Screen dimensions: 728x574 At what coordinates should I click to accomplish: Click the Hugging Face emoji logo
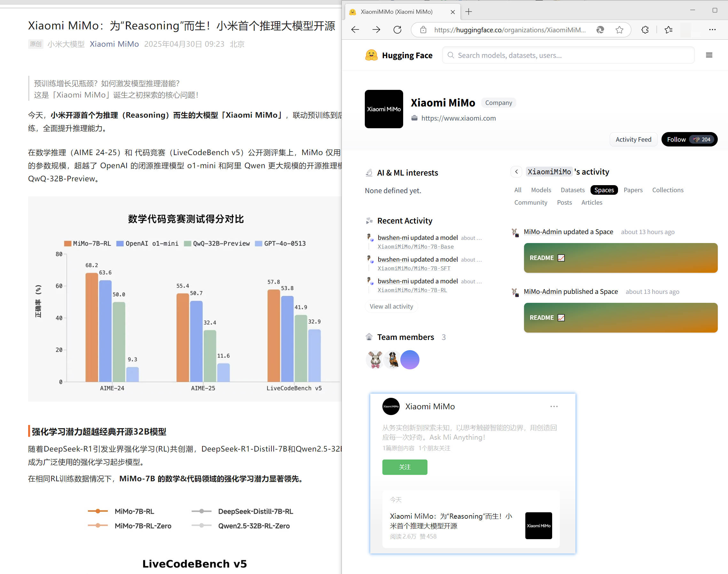[371, 55]
